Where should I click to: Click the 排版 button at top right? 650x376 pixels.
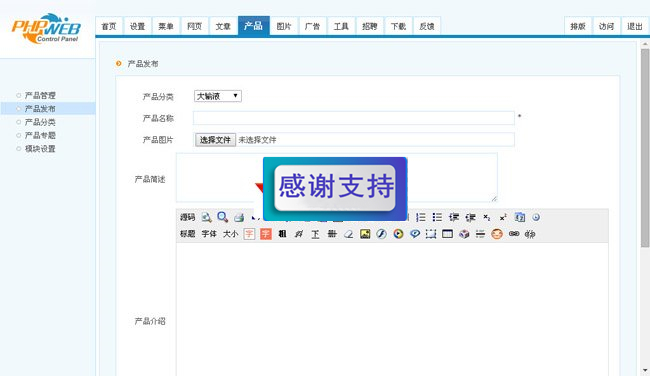[578, 27]
